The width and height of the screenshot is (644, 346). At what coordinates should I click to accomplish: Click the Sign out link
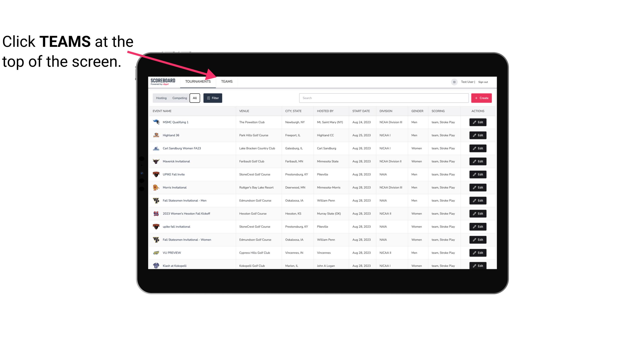(x=482, y=81)
